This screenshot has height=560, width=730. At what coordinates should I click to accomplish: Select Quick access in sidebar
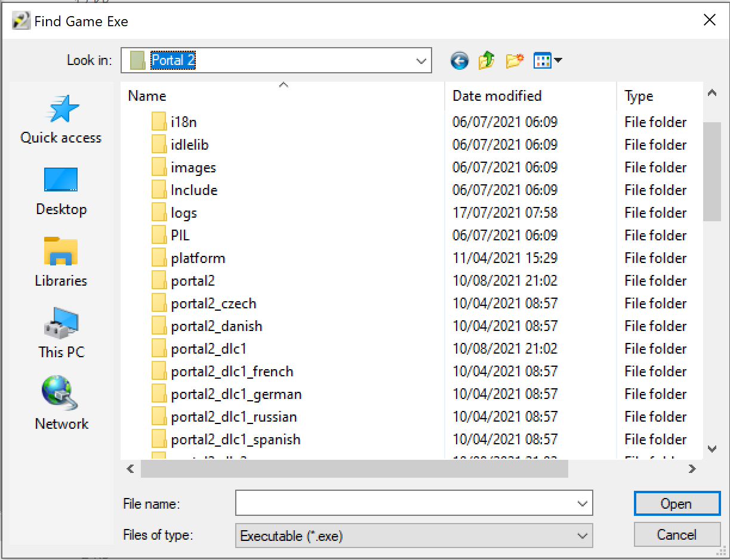click(x=61, y=120)
